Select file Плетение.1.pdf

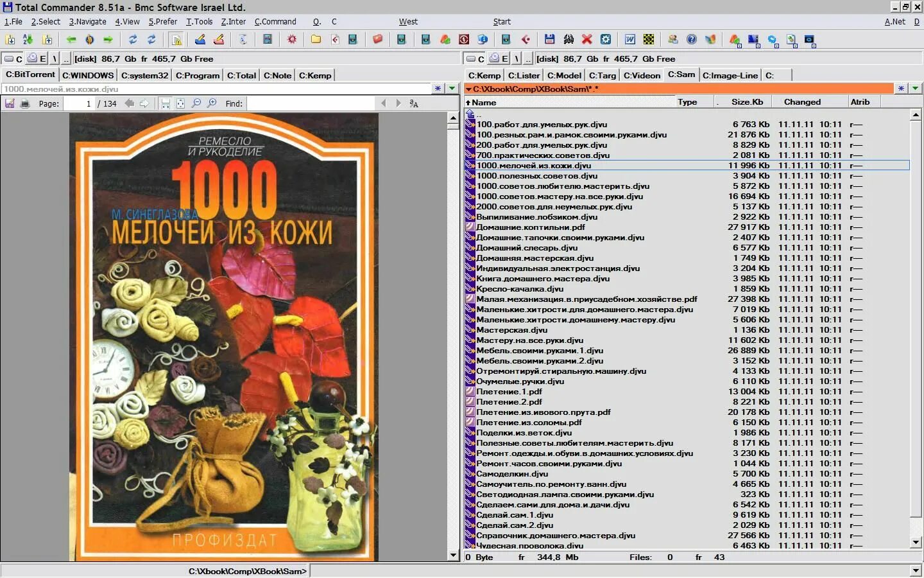pyautogui.click(x=509, y=392)
